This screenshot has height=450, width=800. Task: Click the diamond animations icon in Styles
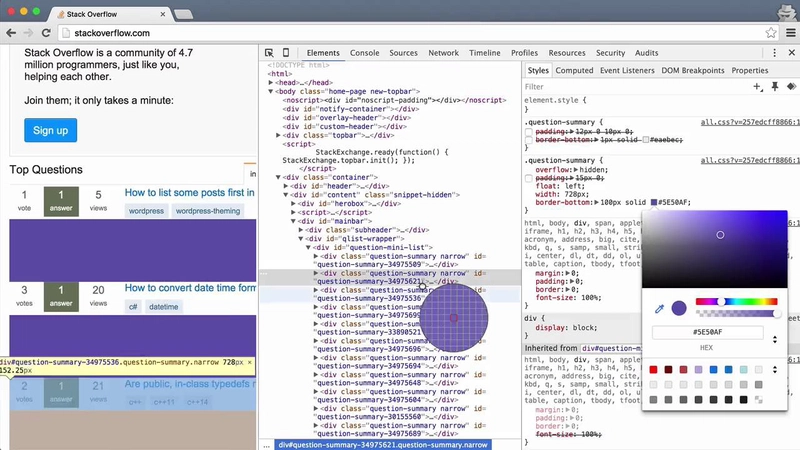coord(791,87)
